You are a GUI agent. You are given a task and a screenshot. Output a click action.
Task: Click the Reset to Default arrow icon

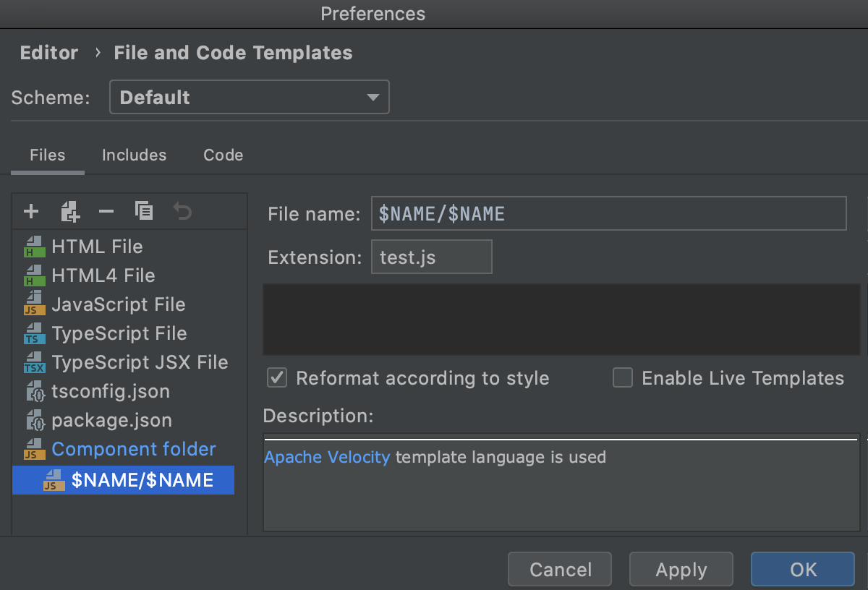pyautogui.click(x=182, y=211)
